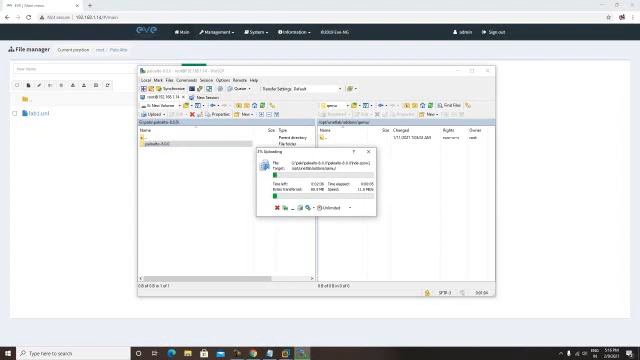This screenshot has height=360, width=640.
Task: Click the lower overall progress bar in the upload dialog
Action: point(323,196)
